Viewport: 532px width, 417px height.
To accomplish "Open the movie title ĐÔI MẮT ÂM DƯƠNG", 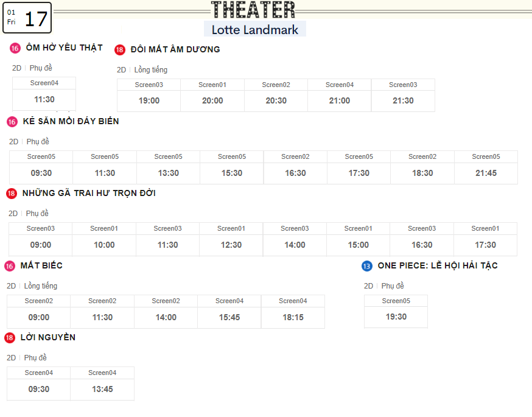I will click(x=175, y=49).
